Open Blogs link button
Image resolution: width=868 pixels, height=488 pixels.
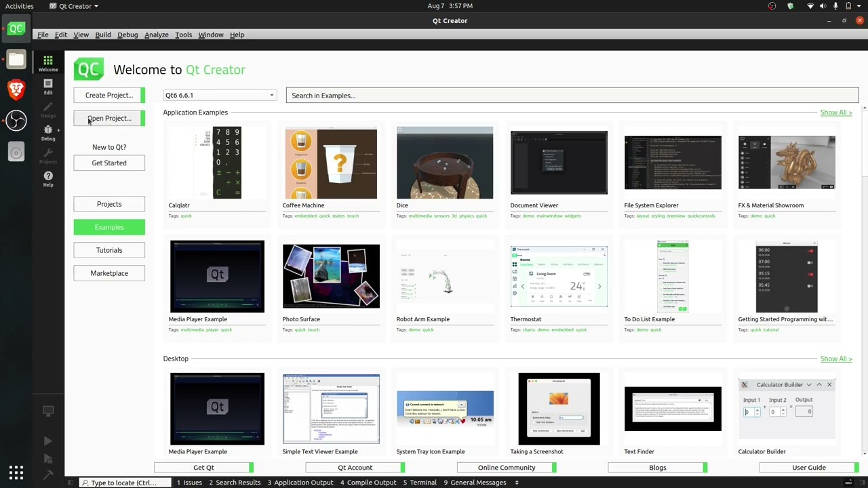[658, 468]
